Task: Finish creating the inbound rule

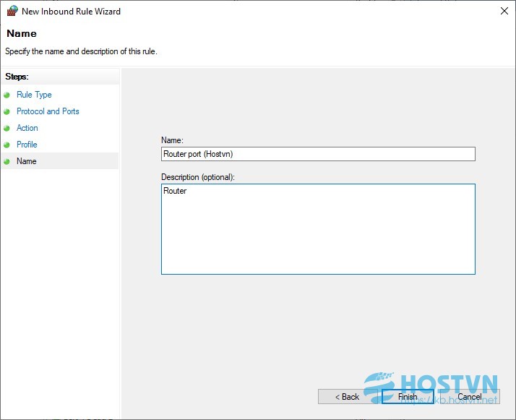Action: pyautogui.click(x=408, y=397)
